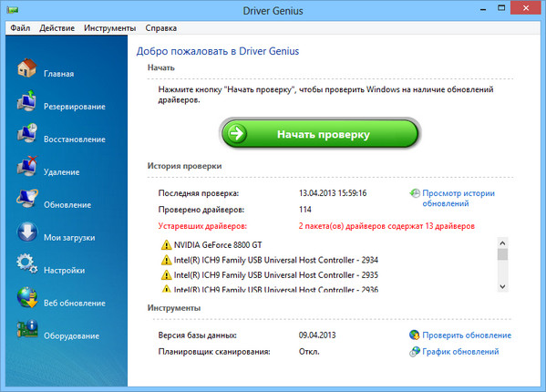Click the driver list scrollbar thumb
Screen dimensions: 546x392
pos(502,254)
